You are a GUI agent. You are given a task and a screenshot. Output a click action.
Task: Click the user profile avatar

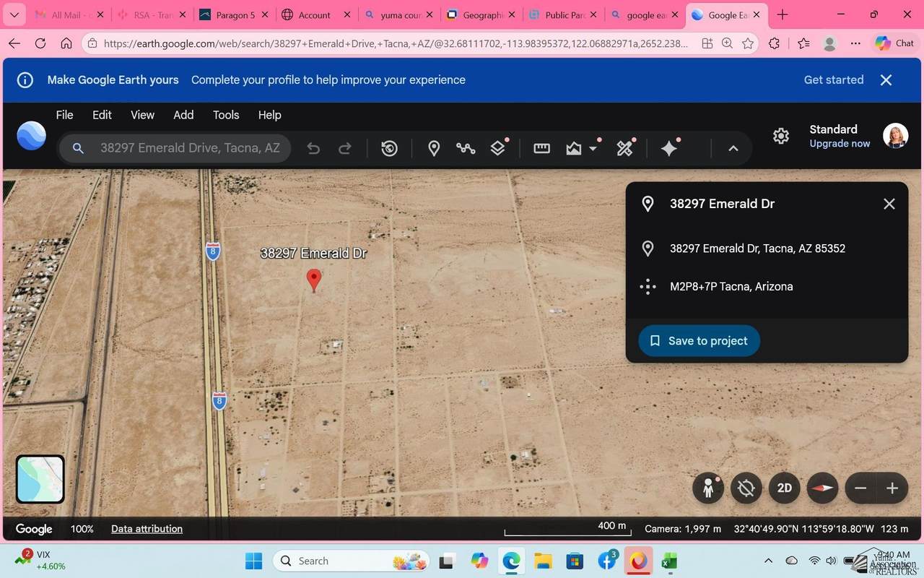(x=895, y=136)
